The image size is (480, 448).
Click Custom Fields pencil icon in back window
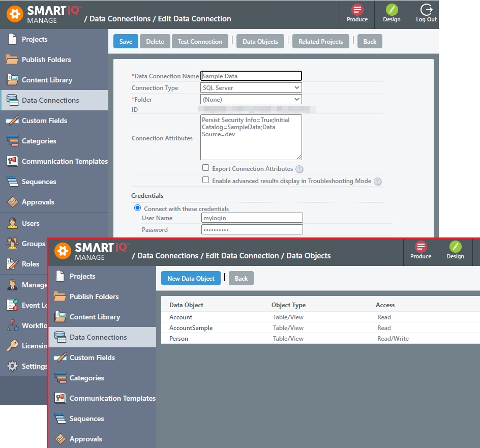click(x=12, y=121)
